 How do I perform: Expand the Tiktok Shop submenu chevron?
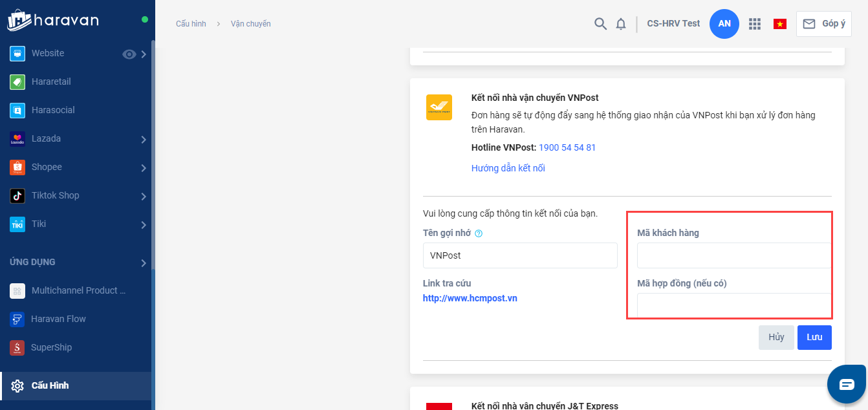pos(144,197)
